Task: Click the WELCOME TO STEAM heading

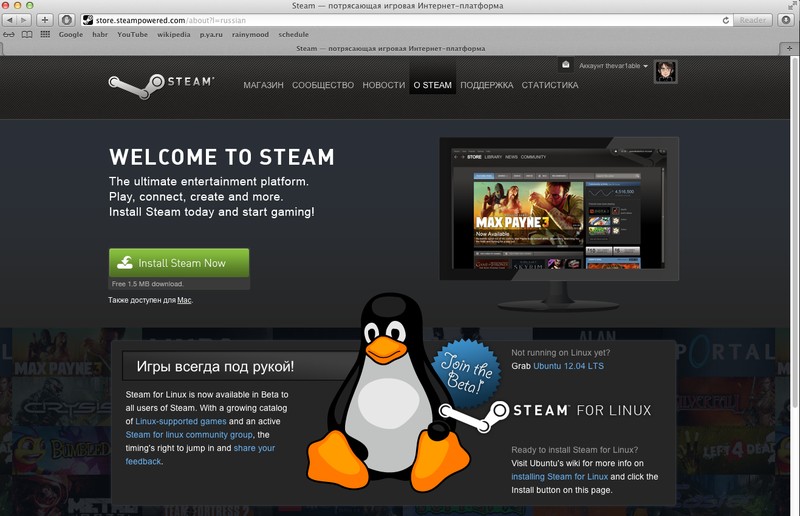Action: click(x=222, y=157)
